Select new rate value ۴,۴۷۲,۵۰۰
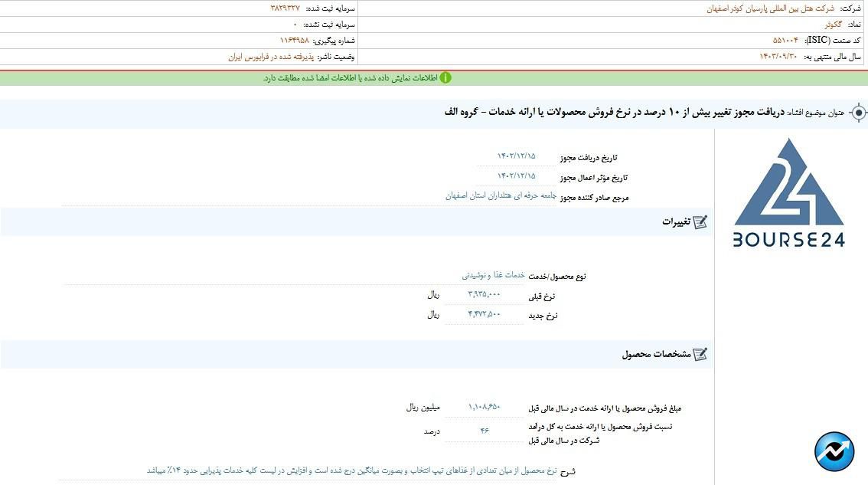This screenshot has height=485, width=868. [x=484, y=313]
